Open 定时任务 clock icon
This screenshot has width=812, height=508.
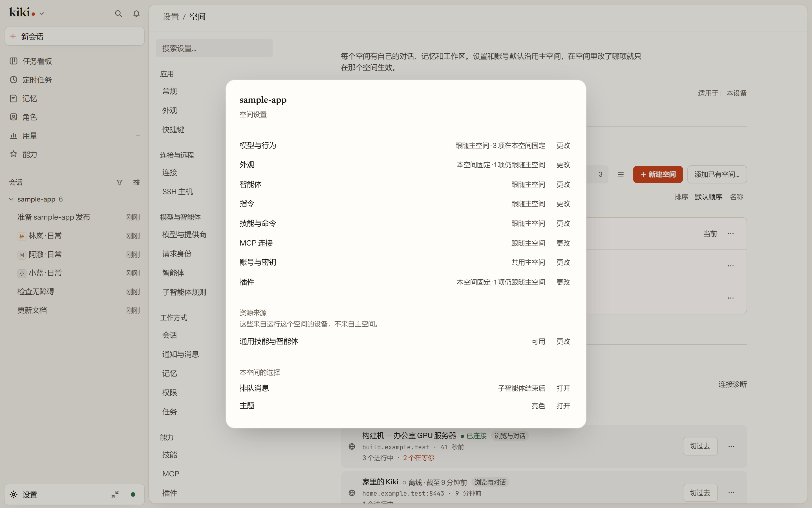pos(14,80)
